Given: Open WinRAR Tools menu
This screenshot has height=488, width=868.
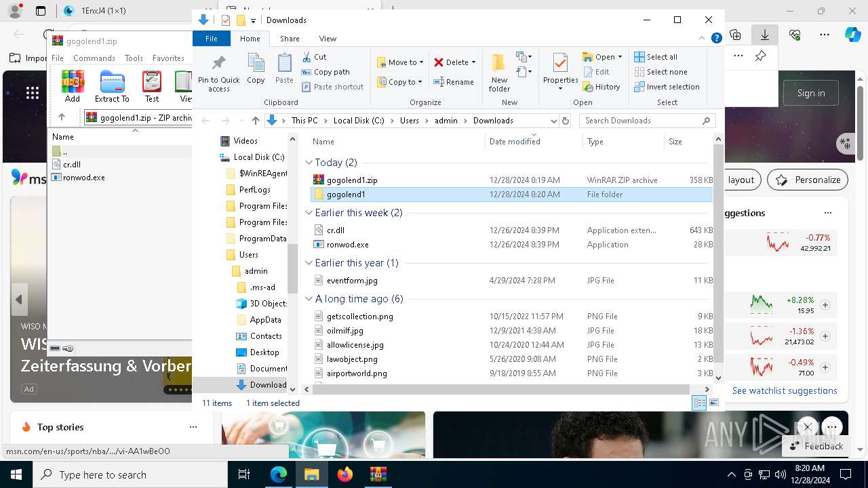Looking at the screenshot, I should (134, 58).
